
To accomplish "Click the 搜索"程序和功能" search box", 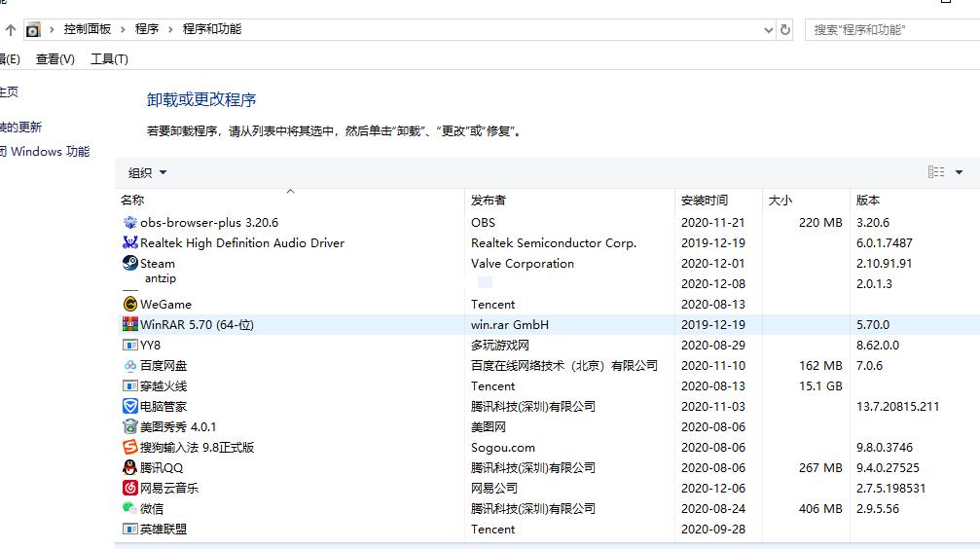I will pos(890,29).
